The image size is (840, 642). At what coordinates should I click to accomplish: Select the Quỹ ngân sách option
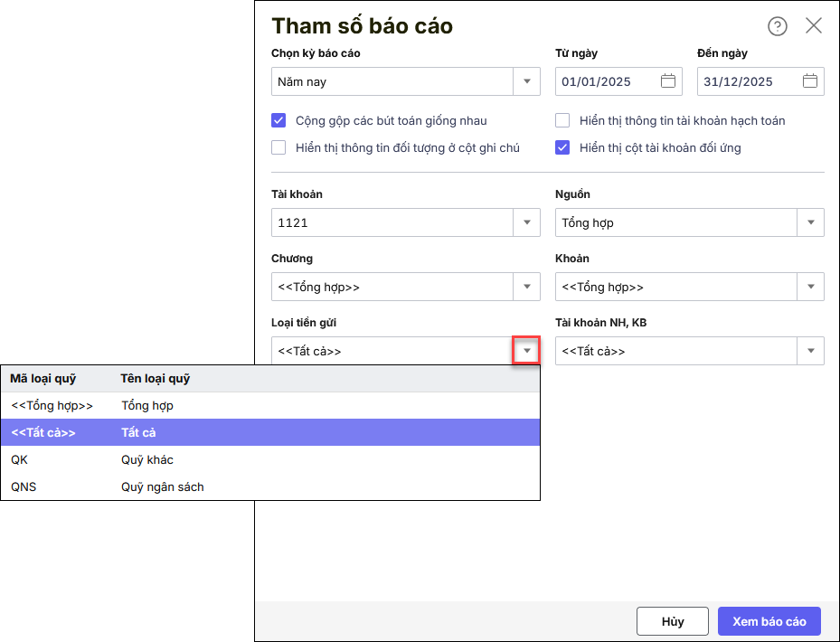click(163, 487)
